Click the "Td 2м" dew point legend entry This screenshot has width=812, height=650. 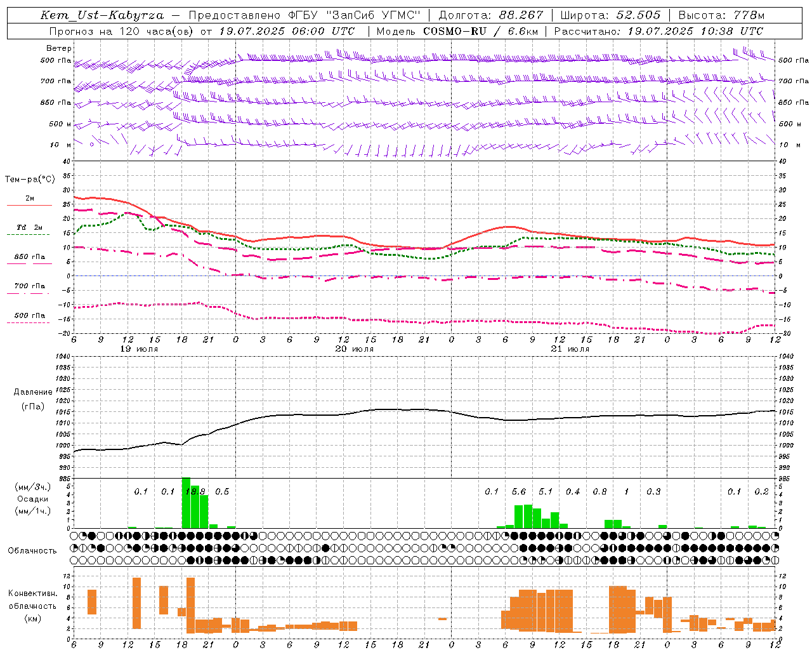tap(30, 227)
